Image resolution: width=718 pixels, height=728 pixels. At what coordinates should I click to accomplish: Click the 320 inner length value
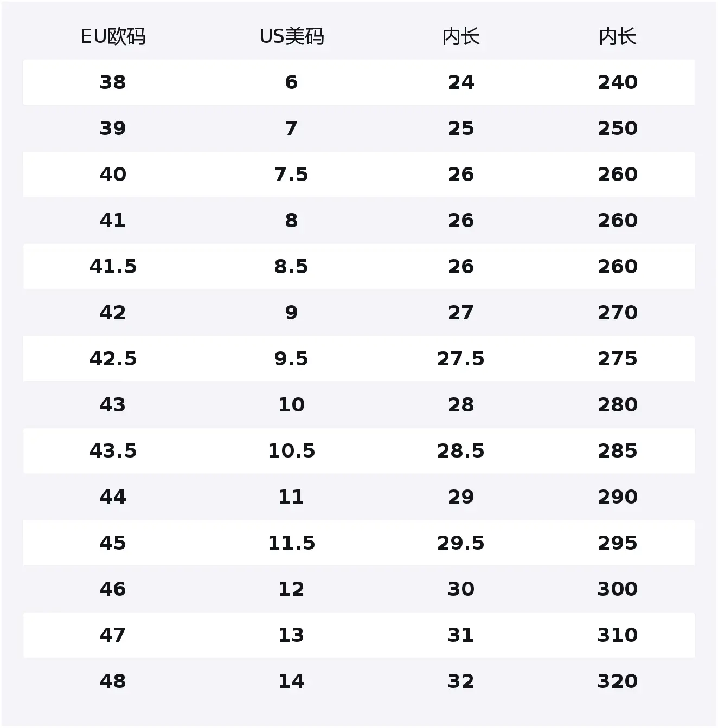[618, 681]
